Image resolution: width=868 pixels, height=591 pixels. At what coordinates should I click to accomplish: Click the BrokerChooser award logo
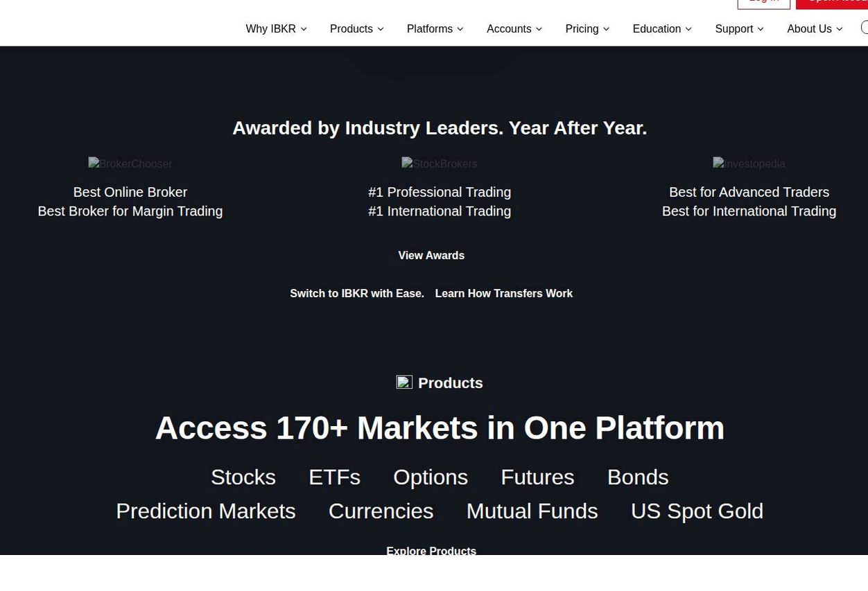(x=130, y=164)
